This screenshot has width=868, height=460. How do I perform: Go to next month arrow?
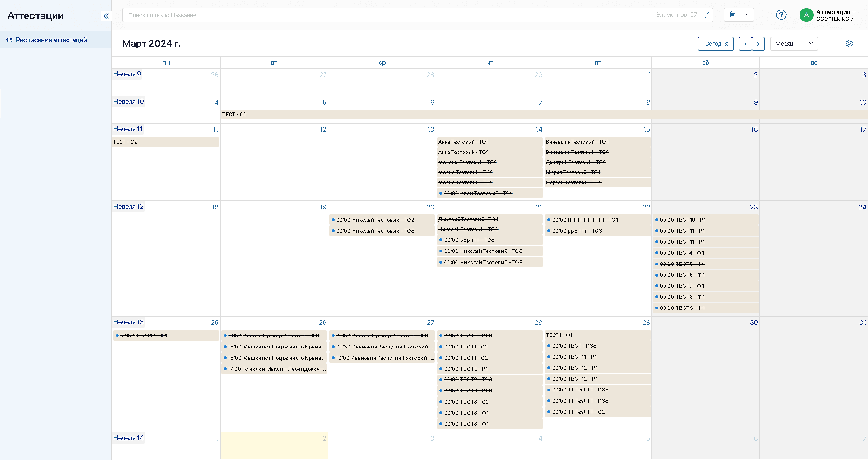coord(758,44)
